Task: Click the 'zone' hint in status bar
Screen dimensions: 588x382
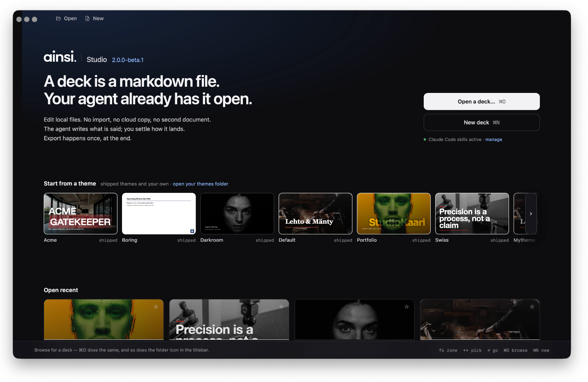Action: [x=448, y=350]
